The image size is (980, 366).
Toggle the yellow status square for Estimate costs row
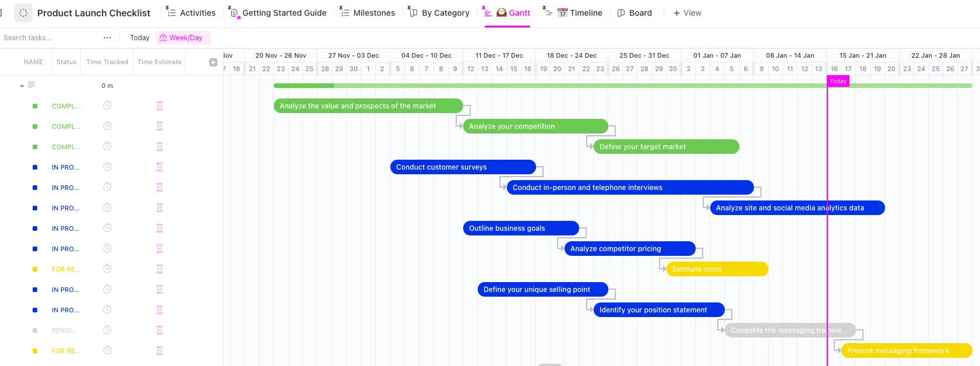click(35, 269)
